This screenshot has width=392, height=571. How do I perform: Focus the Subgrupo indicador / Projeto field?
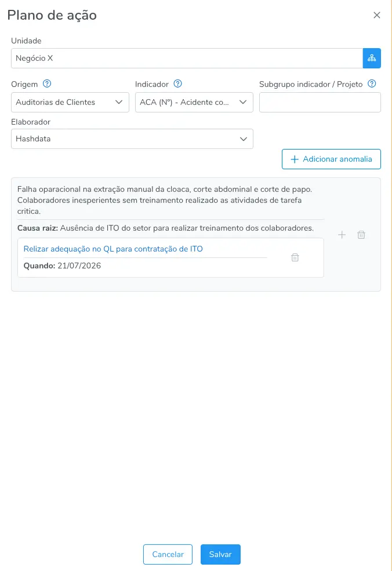click(x=320, y=103)
